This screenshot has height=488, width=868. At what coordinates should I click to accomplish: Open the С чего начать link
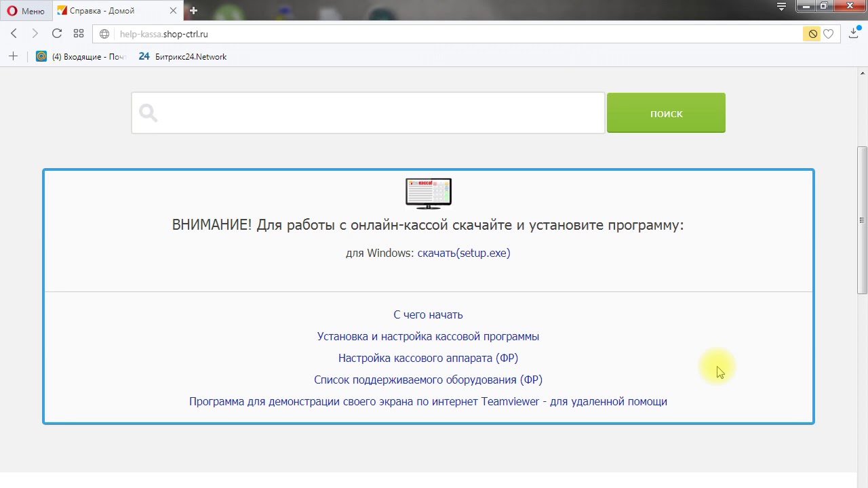(428, 314)
